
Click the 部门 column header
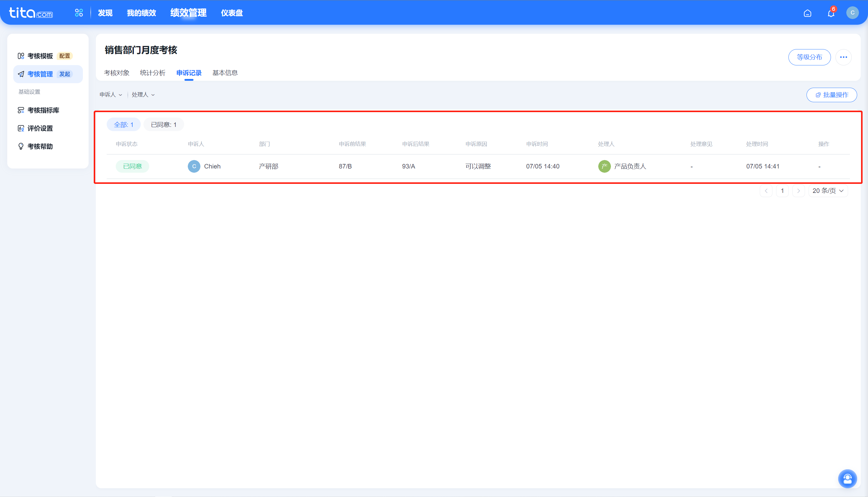(264, 144)
